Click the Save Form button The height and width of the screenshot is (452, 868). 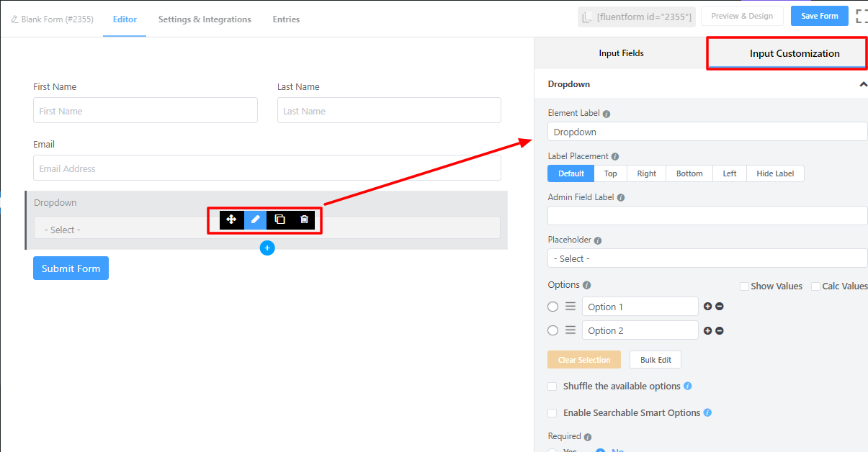coord(819,16)
